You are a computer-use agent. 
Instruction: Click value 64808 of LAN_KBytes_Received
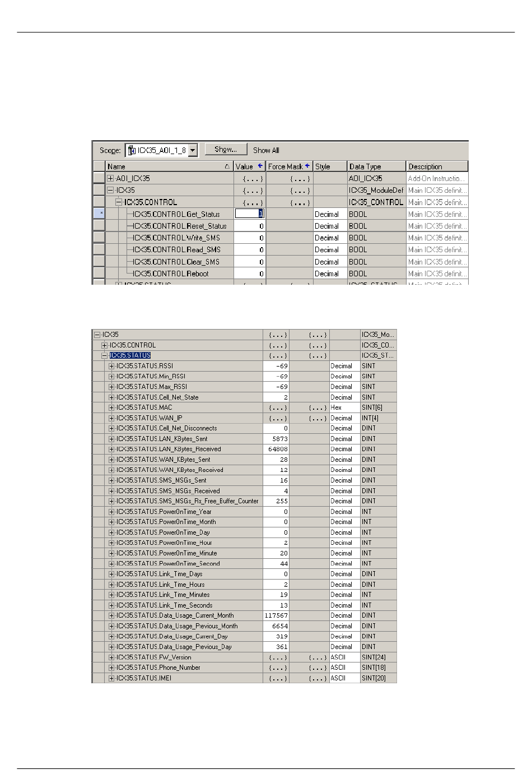click(x=276, y=449)
